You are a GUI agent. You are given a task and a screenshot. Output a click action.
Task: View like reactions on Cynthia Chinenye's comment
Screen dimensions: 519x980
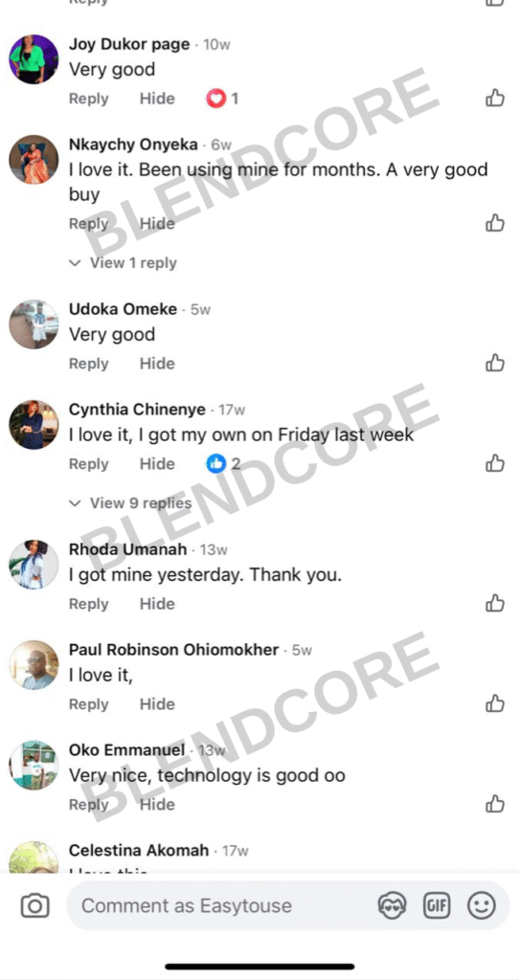[223, 464]
